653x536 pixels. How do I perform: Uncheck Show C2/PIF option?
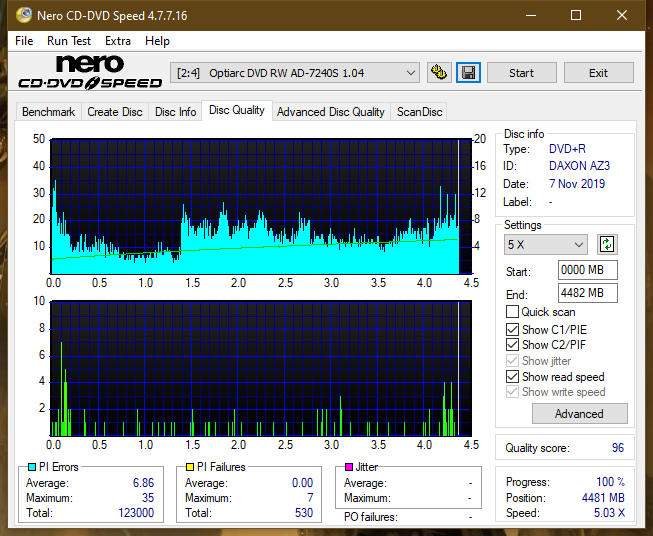tap(512, 345)
